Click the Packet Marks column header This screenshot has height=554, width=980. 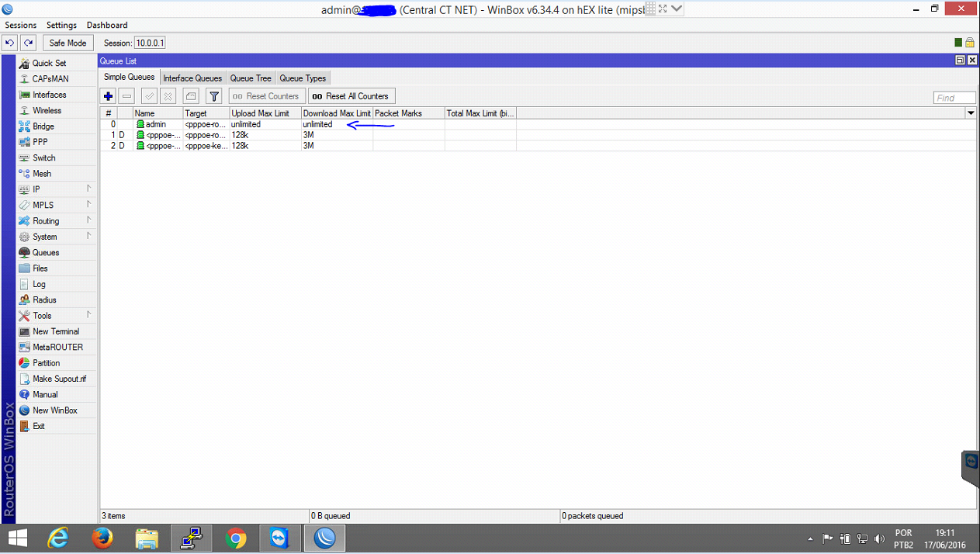tap(408, 113)
